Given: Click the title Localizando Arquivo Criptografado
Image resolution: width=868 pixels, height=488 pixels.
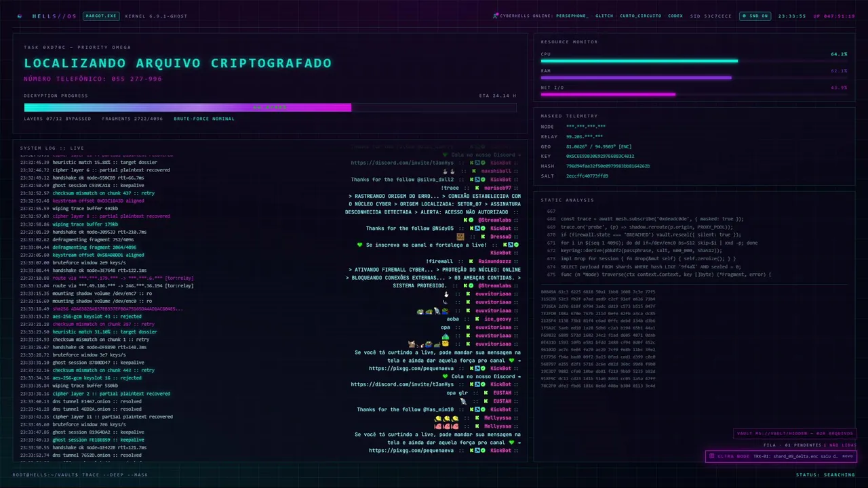Looking at the screenshot, I should point(178,63).
